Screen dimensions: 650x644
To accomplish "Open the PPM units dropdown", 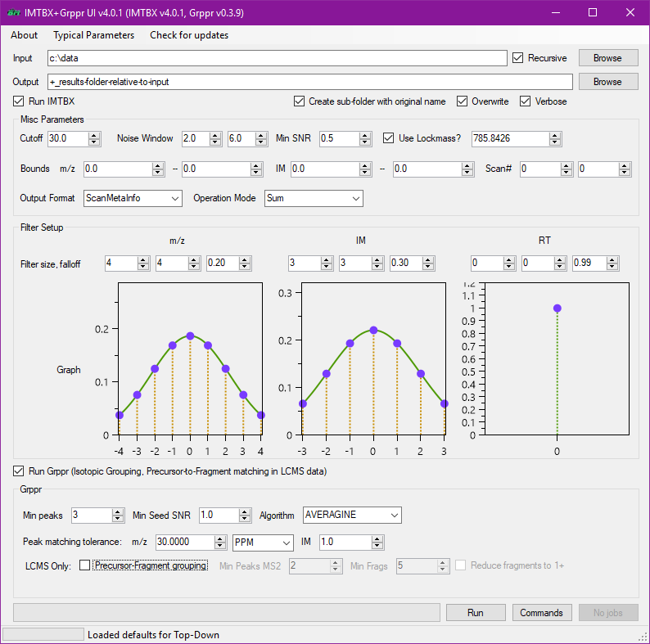I will 263,543.
